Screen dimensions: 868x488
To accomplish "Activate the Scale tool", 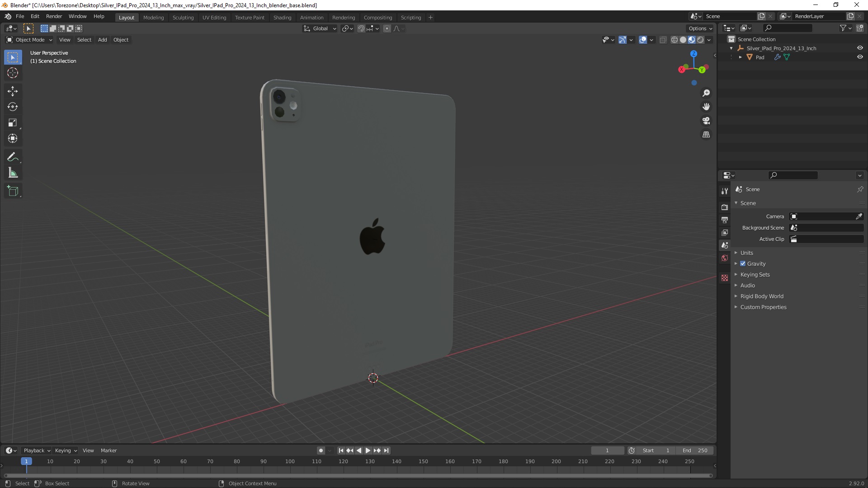I will (x=13, y=123).
